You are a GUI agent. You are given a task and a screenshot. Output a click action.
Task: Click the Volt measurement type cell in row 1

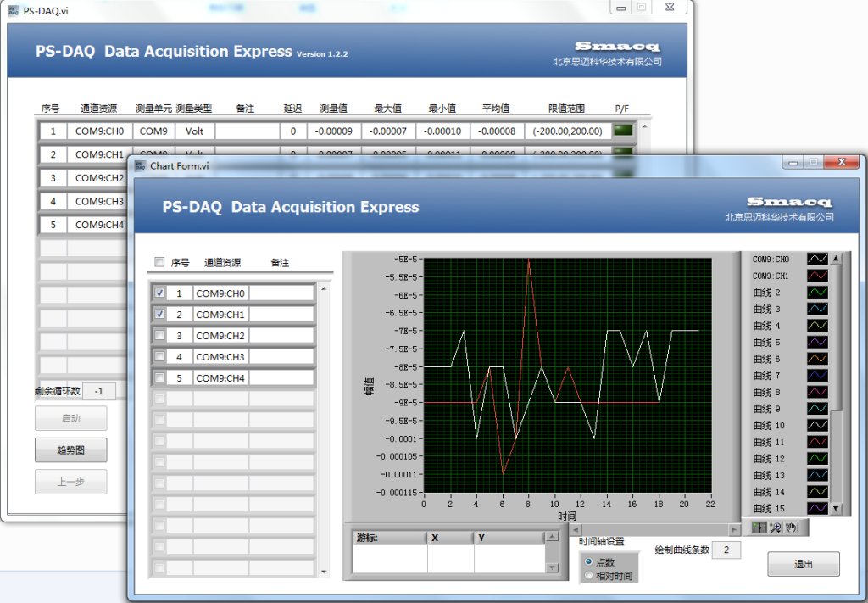(194, 131)
